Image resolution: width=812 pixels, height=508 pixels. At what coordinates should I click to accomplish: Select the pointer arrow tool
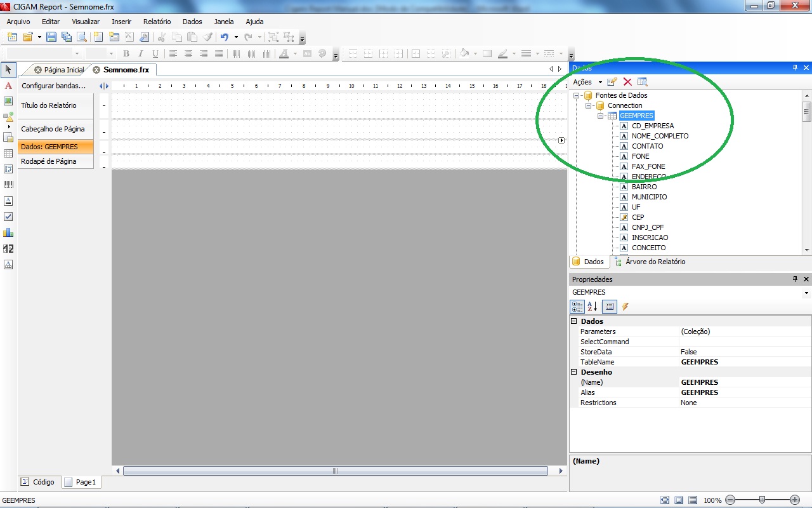[x=8, y=69]
